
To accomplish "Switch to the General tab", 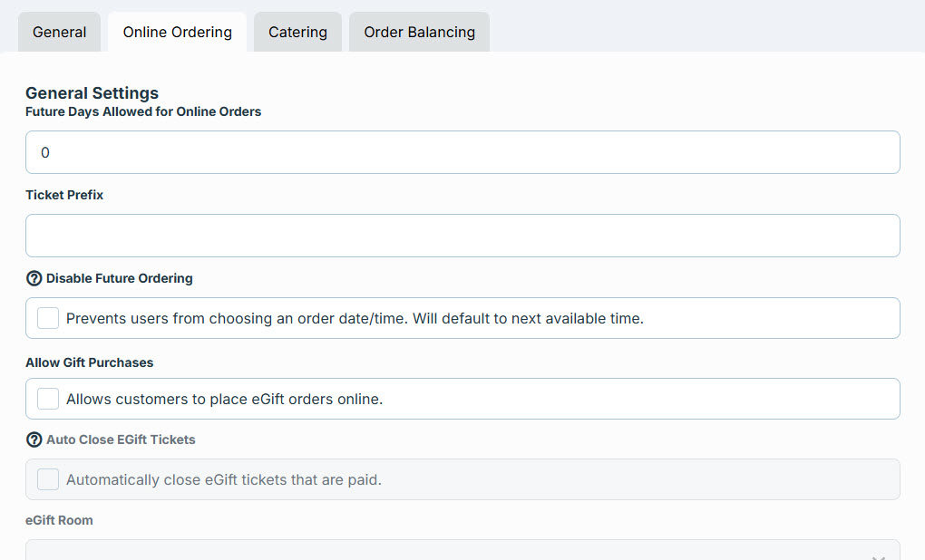I will click(x=59, y=32).
